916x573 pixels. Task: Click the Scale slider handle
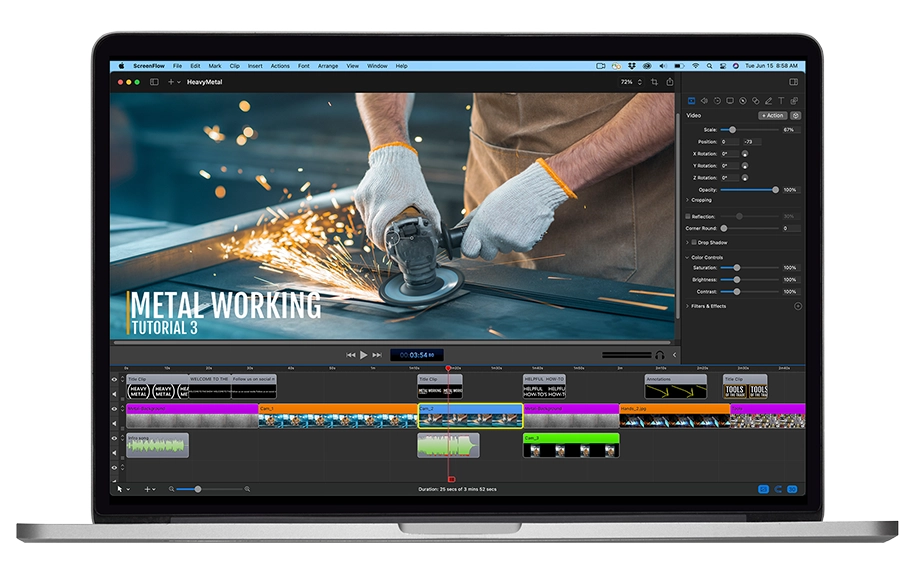pyautogui.click(x=732, y=130)
